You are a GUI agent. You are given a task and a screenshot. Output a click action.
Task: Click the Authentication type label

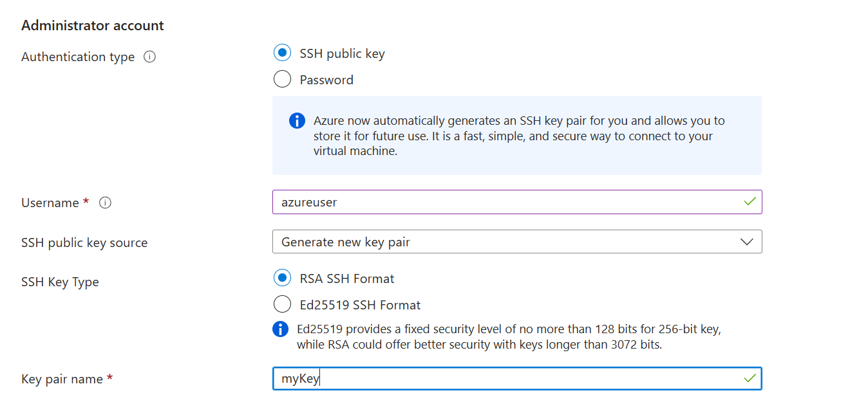tap(78, 57)
